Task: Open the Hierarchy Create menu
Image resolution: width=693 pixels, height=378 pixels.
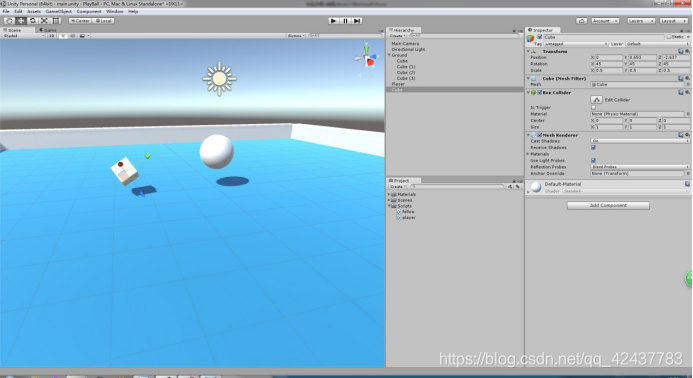Action: (x=397, y=36)
